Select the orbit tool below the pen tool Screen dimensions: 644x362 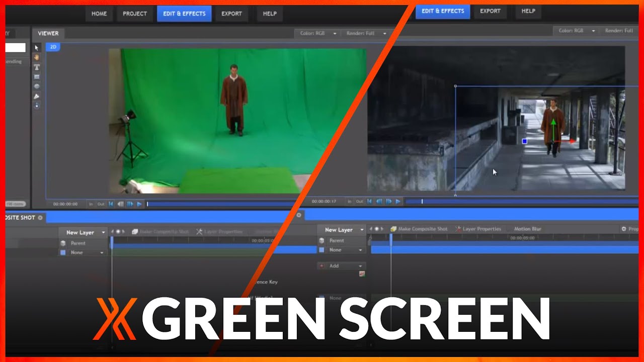click(x=37, y=106)
